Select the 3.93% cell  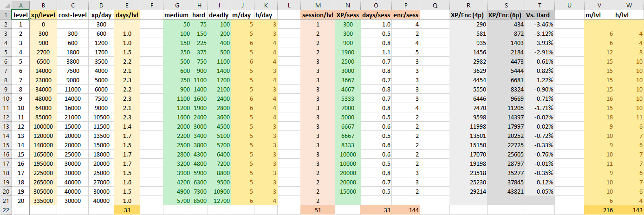pos(539,43)
